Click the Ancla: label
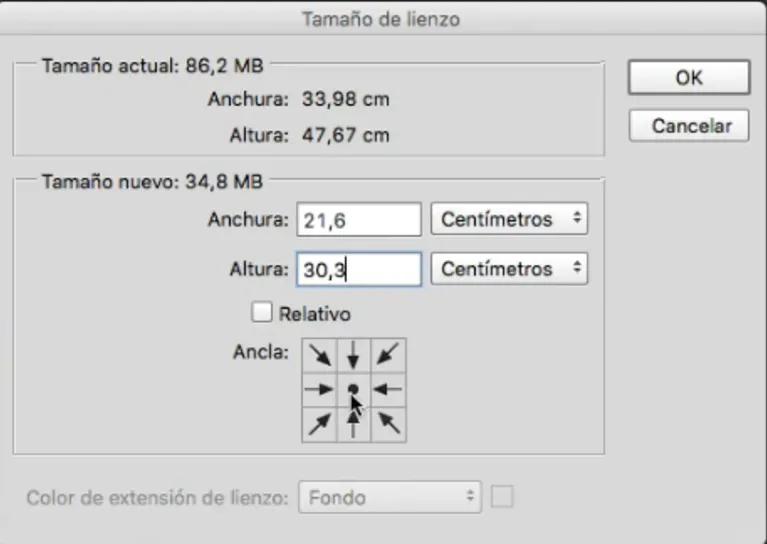The width and height of the screenshot is (767, 544). [261, 352]
